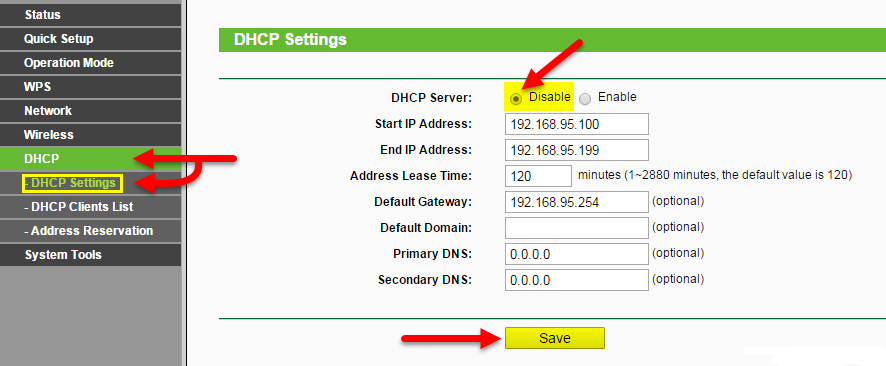Open the WPS menu item
Image resolution: width=886 pixels, height=366 pixels.
coord(90,87)
